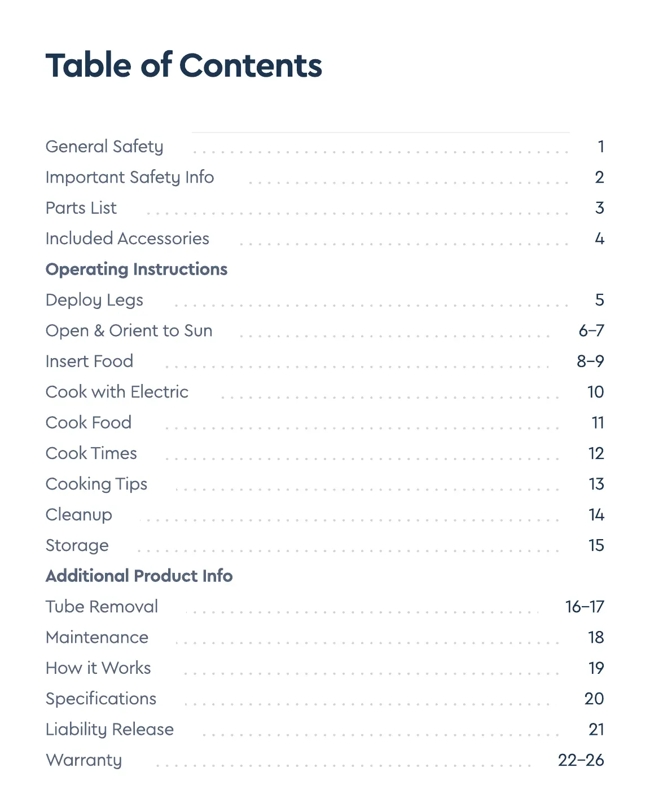Click page number 20 for Specifications
The height and width of the screenshot is (812, 650).
pos(594,699)
